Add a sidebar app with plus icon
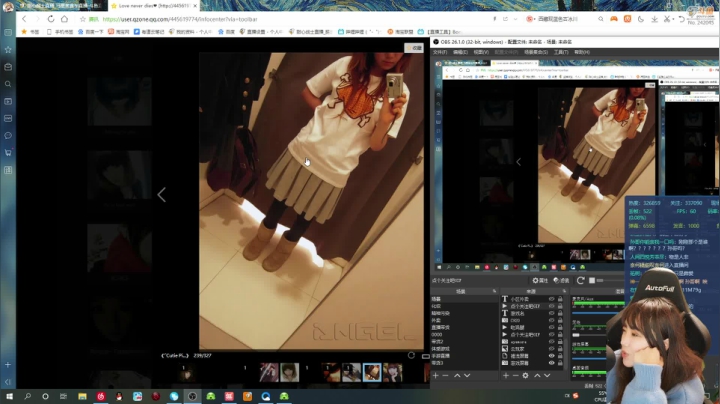 [8, 365]
